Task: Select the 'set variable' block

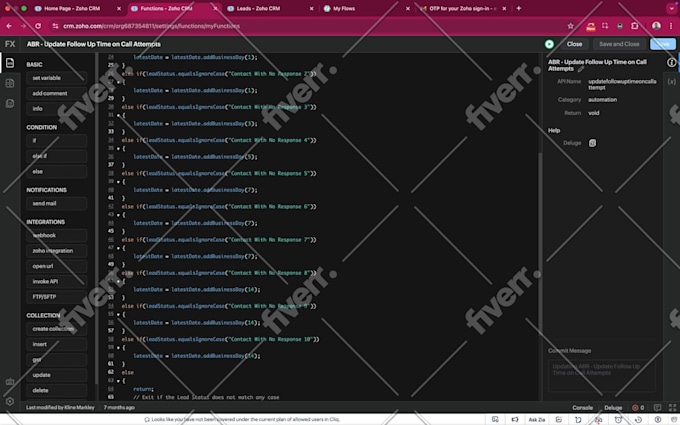Action: click(56, 78)
